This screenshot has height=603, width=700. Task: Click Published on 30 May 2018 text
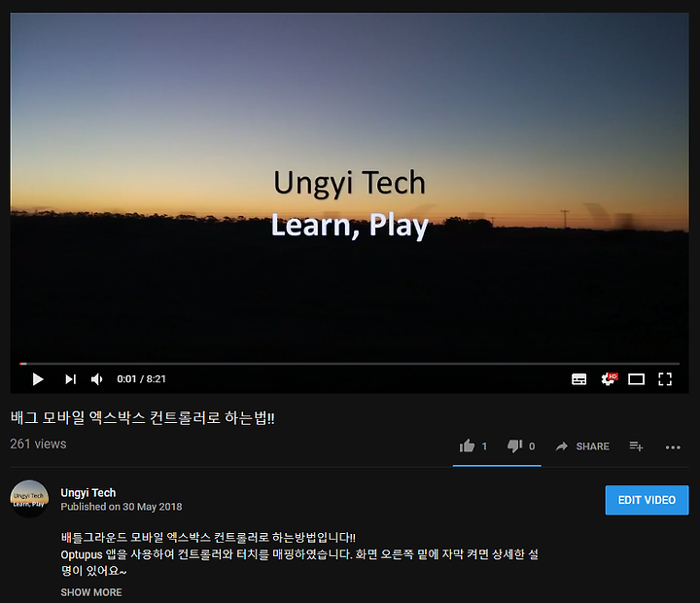[122, 507]
